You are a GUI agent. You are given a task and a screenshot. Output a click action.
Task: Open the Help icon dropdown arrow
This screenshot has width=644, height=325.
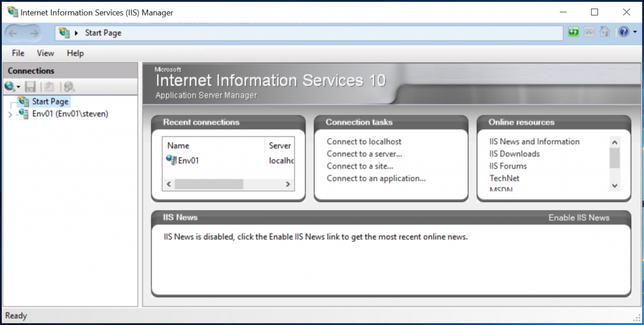pyautogui.click(x=635, y=32)
